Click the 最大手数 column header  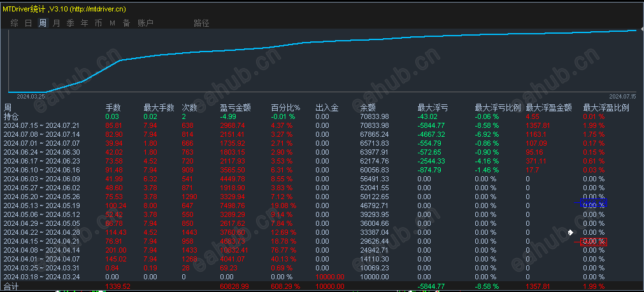tap(158, 108)
